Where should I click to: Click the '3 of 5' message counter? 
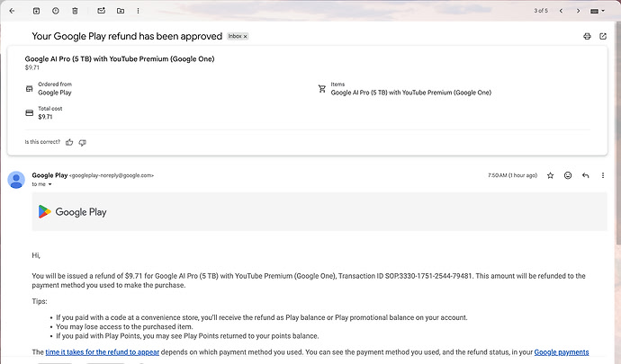pyautogui.click(x=541, y=11)
